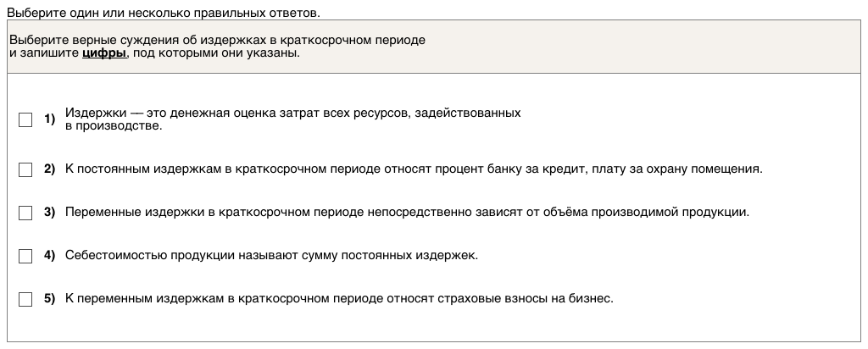Click the number label '2)'
This screenshot has width=868, height=349.
(x=49, y=169)
